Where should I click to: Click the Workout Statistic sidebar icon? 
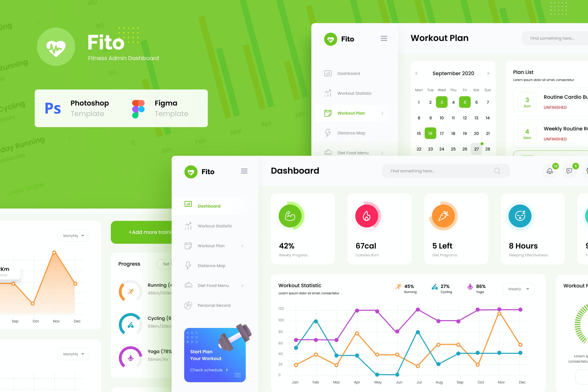188,226
